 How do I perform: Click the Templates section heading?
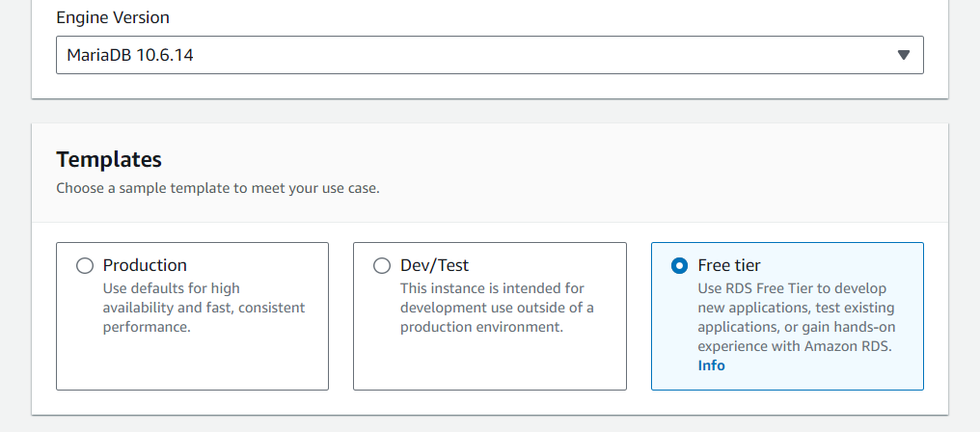(x=109, y=159)
